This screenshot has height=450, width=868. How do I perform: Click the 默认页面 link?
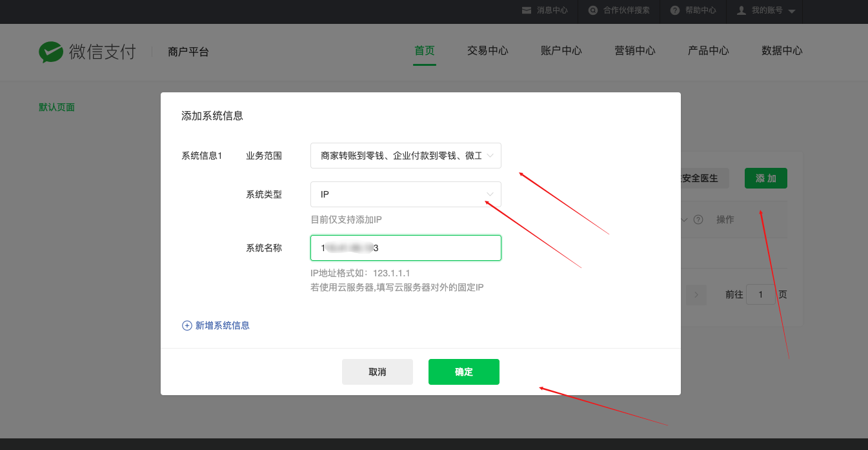click(x=57, y=107)
